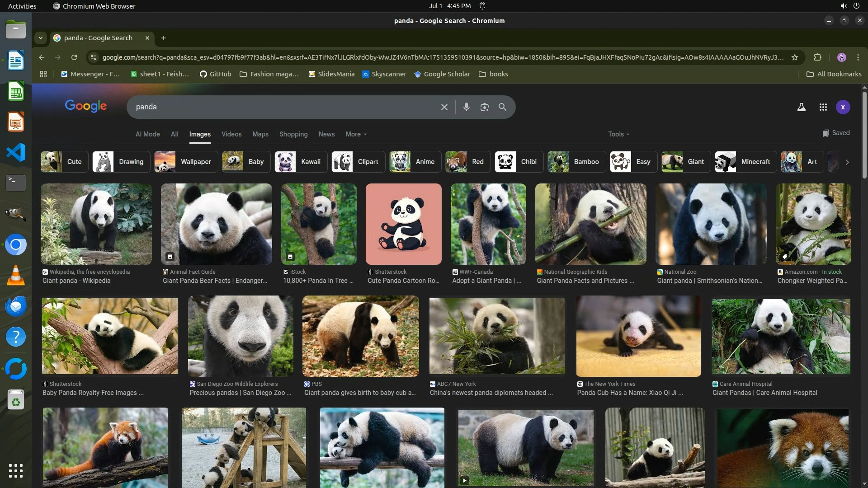Open the Chromium Extensions puzzle icon
868x488 pixels.
tap(817, 57)
